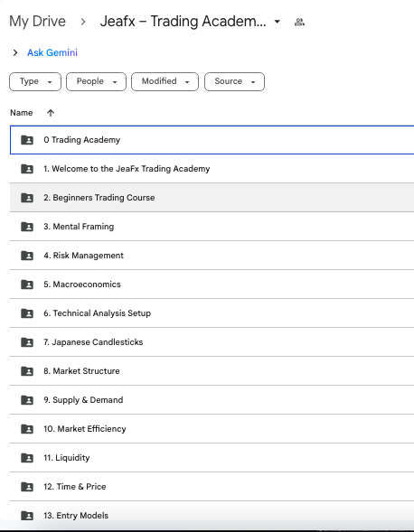Click the shared-folder people icon beside the title
The height and width of the screenshot is (532, 414).
[299, 23]
